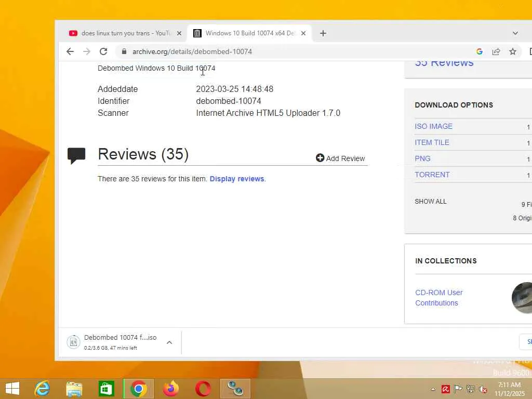Open the Windows Store taskbar icon

click(106, 389)
